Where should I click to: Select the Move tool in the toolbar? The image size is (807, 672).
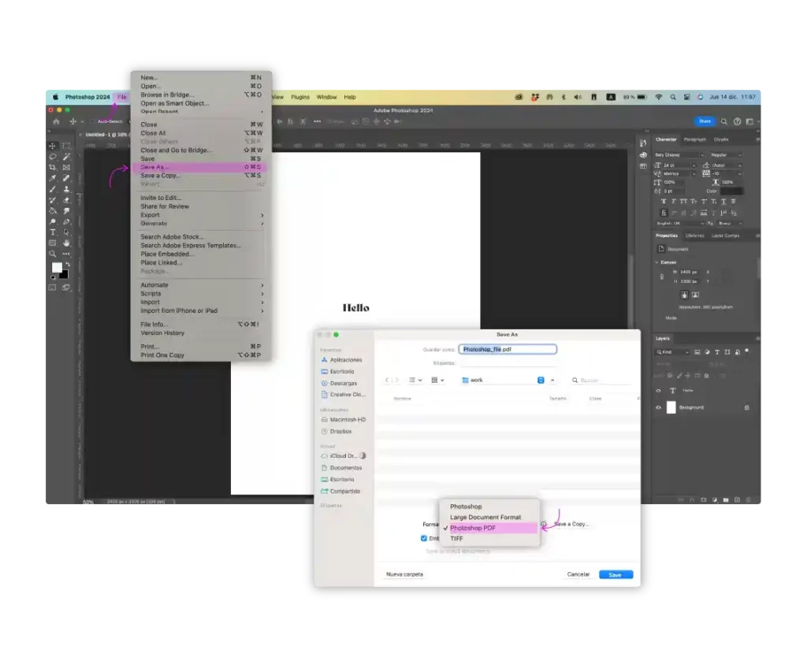53,146
